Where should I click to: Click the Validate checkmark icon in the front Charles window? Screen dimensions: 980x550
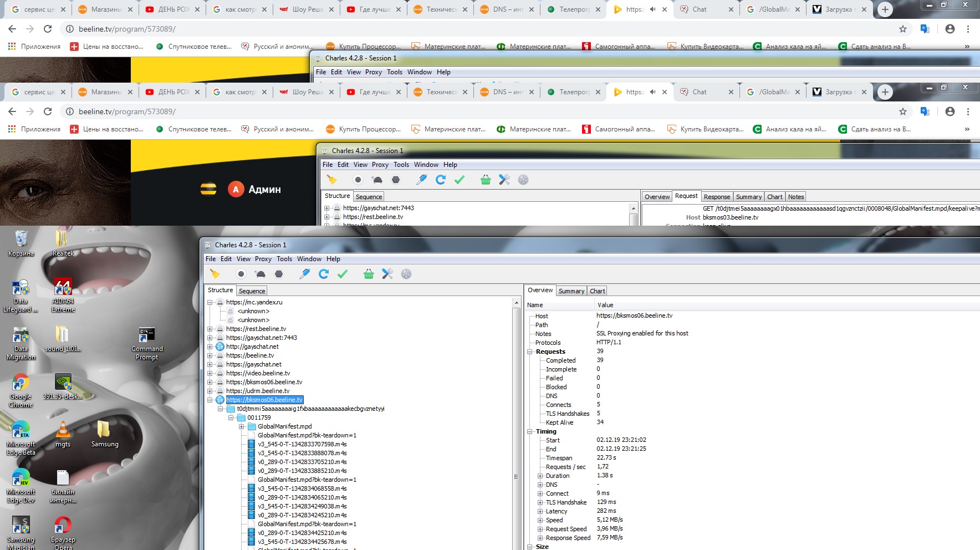(343, 274)
